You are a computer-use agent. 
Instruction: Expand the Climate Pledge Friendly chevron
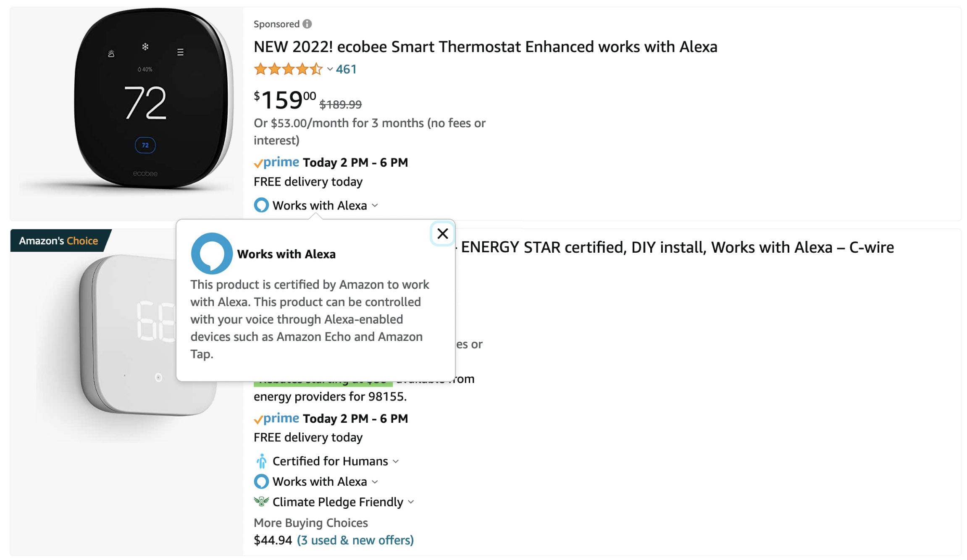coord(411,502)
